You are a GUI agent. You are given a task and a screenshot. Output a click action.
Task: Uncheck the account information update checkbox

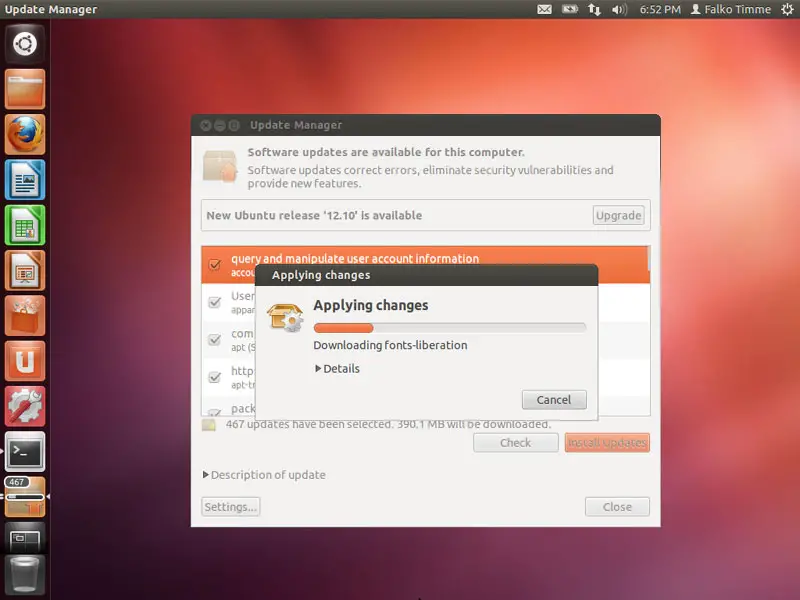tap(215, 265)
